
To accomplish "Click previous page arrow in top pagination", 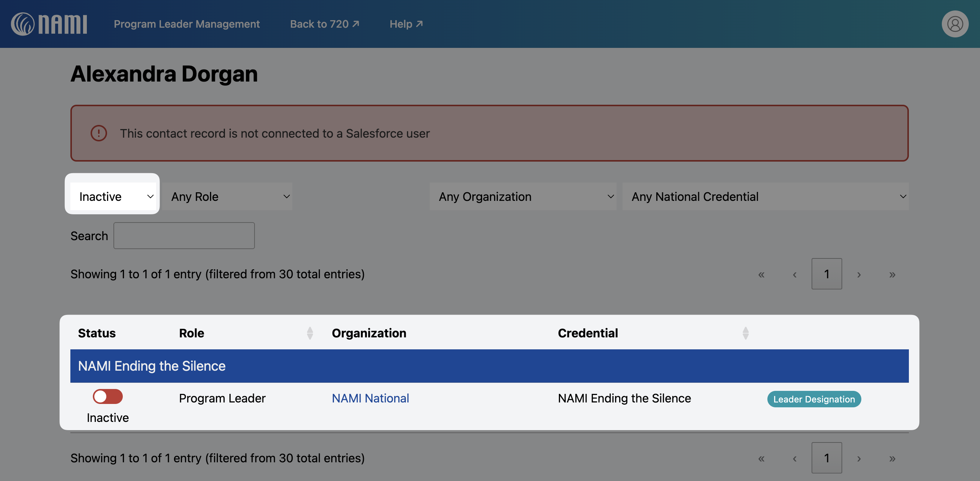I will point(794,274).
